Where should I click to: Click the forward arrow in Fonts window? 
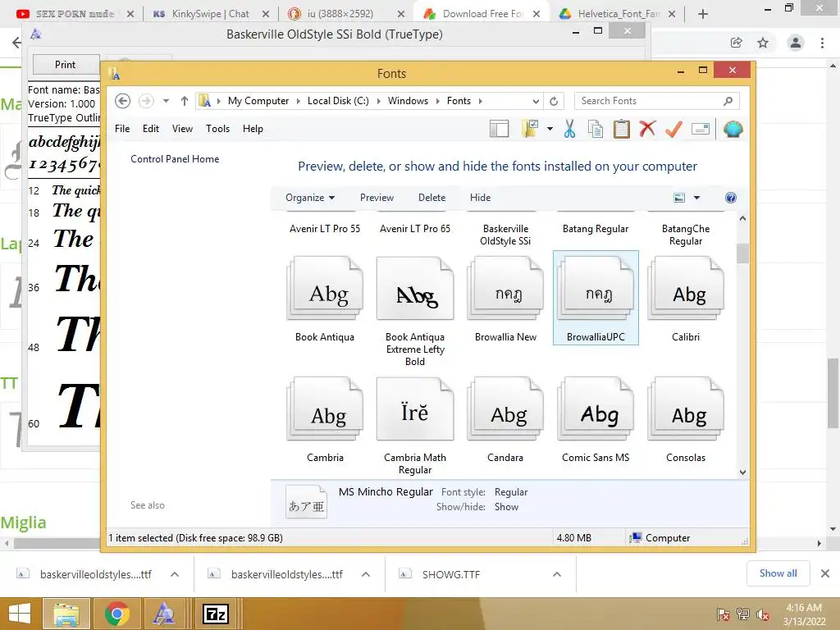tap(146, 101)
